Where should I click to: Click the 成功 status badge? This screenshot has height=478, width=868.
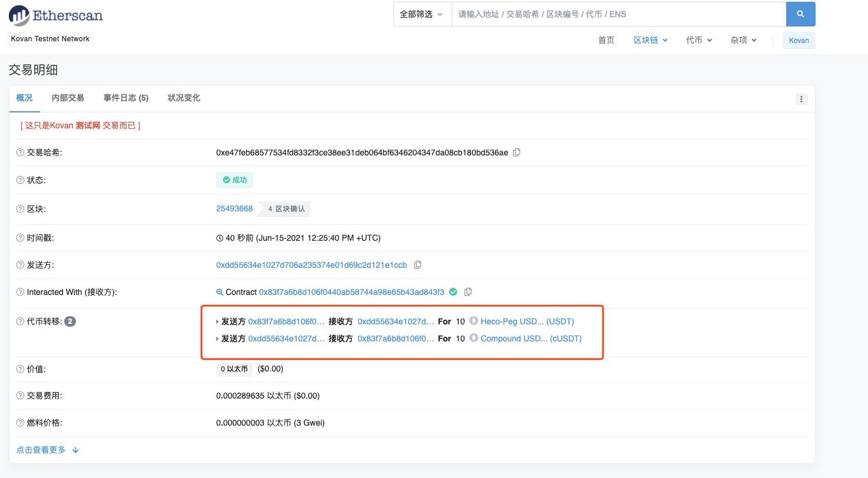click(234, 180)
